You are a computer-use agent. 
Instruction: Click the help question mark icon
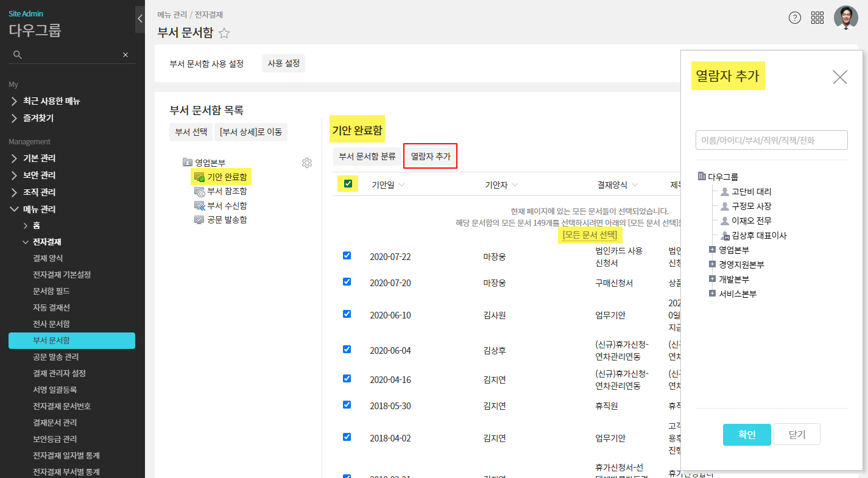coord(794,18)
